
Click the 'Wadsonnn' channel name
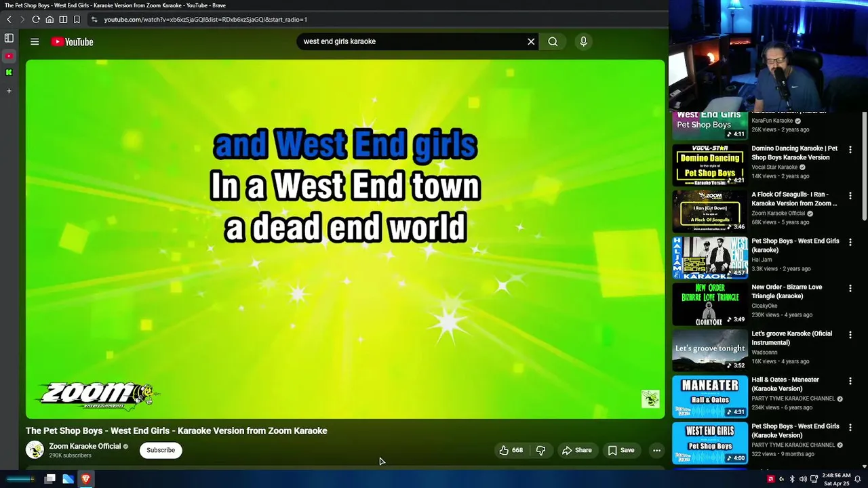[764, 352]
